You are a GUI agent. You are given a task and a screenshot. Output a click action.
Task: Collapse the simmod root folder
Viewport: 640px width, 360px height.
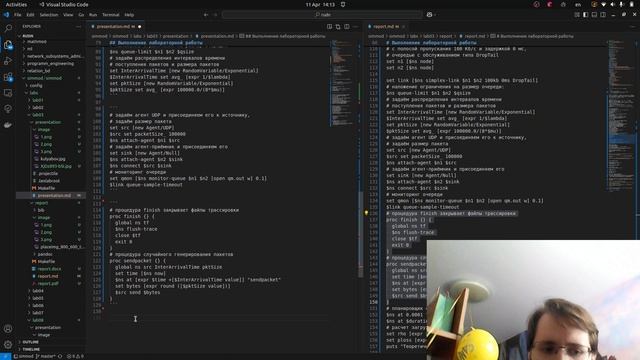pos(51,78)
